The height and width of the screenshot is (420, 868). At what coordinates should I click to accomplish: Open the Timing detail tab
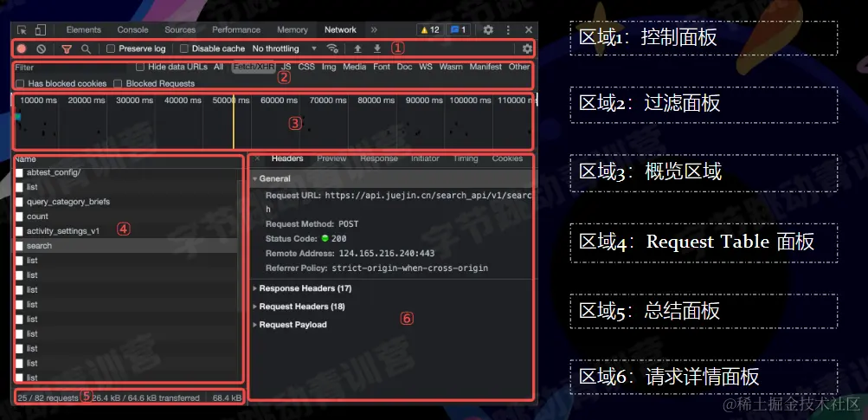(x=466, y=158)
